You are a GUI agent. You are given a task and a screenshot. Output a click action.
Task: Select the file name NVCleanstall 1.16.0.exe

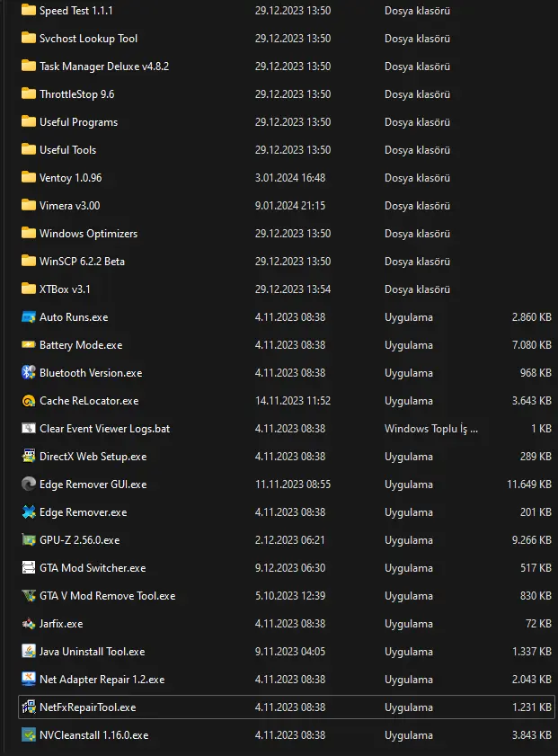94,735
